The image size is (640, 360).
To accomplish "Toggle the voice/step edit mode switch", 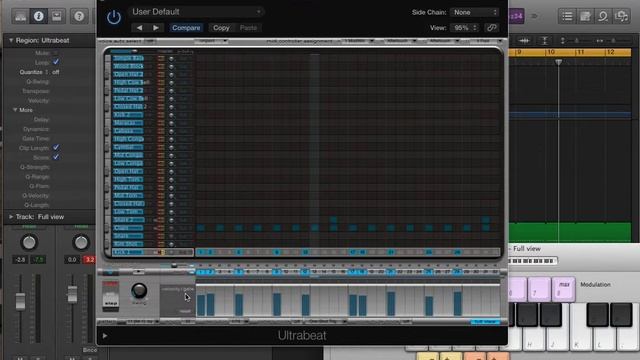I will (x=110, y=296).
